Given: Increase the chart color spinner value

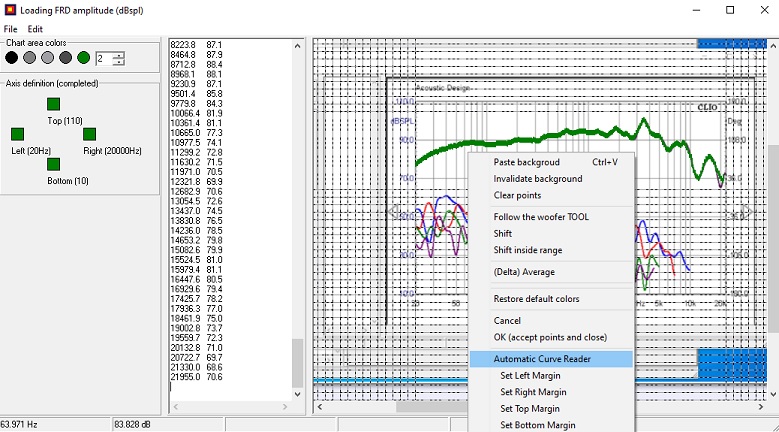Looking at the screenshot, I should pyautogui.click(x=118, y=56).
